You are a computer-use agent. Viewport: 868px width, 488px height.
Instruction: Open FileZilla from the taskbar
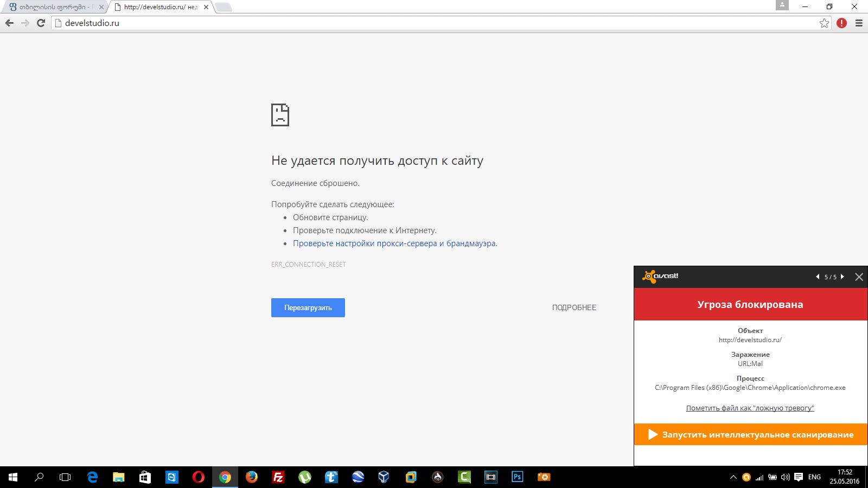[x=278, y=477]
